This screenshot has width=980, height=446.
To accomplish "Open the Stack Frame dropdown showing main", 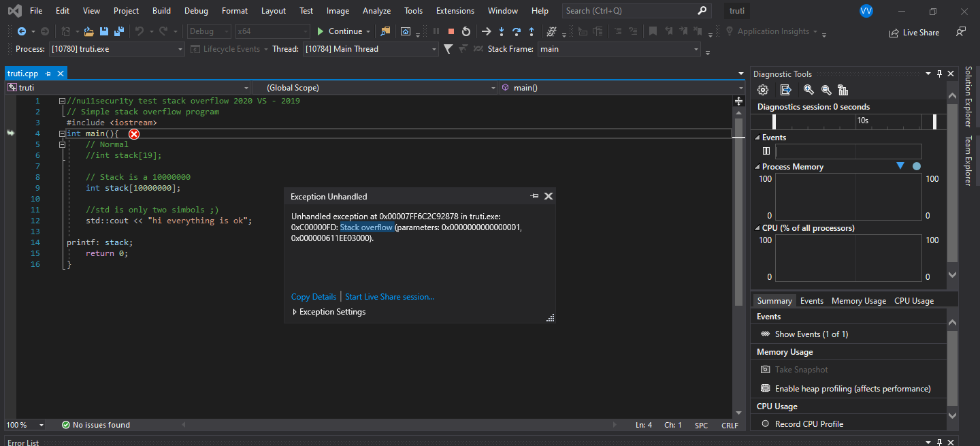I will [695, 49].
